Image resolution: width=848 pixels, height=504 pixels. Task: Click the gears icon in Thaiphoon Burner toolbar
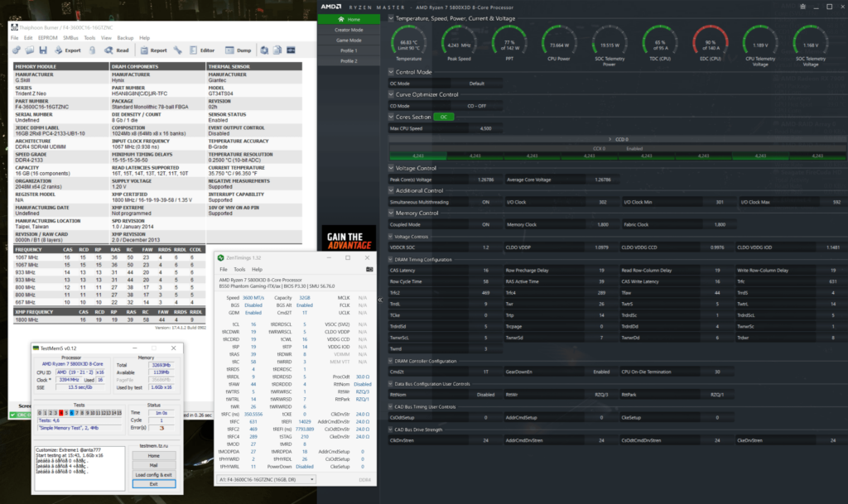tap(17, 50)
